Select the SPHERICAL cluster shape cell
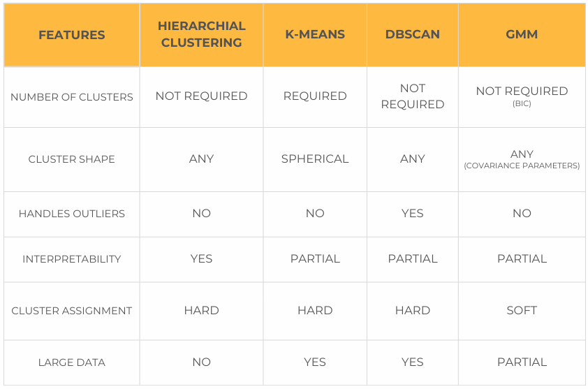Image resolution: width=588 pixels, height=389 pixels. (x=315, y=159)
